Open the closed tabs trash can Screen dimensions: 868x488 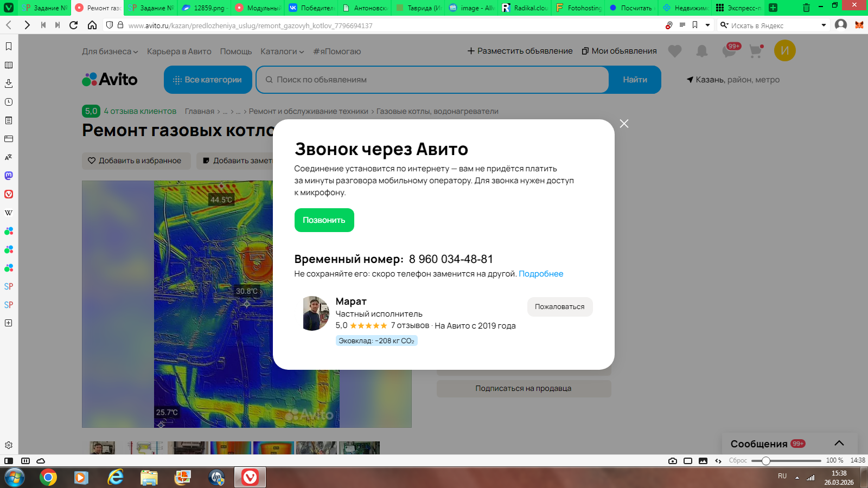[x=806, y=8]
